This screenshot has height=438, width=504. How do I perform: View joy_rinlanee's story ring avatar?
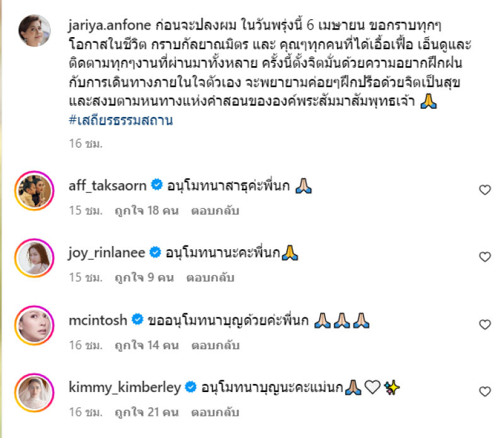[35, 258]
